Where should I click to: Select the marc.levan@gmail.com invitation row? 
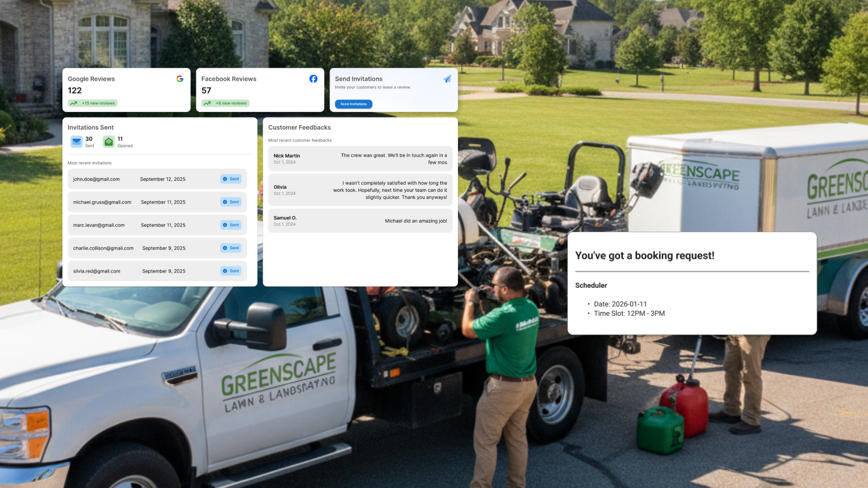tap(157, 225)
